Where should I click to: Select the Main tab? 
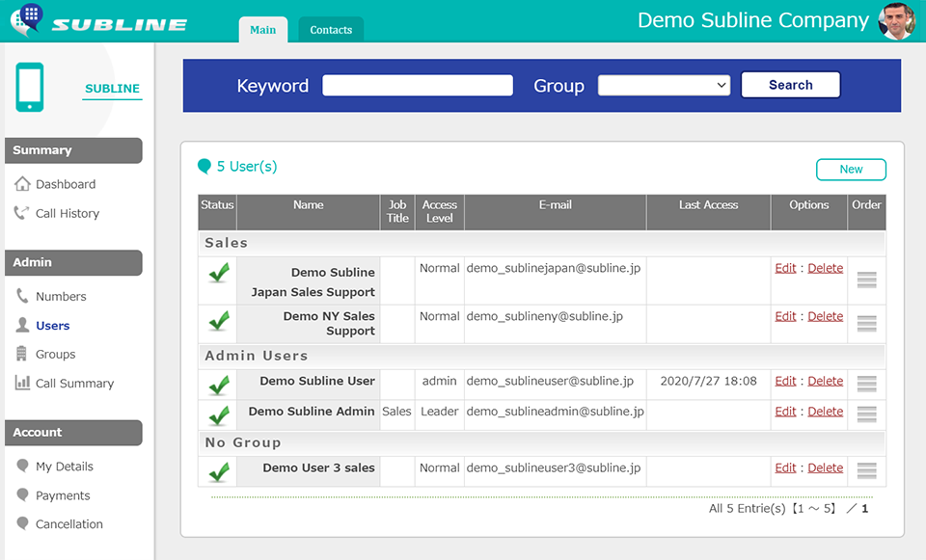262,30
